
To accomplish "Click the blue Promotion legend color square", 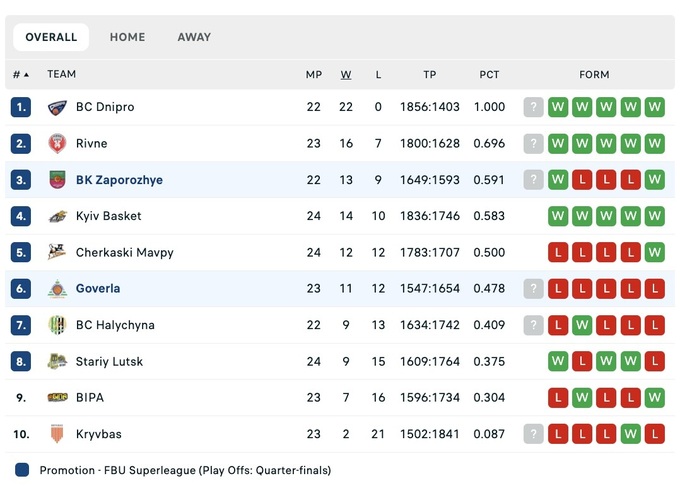I will click(23, 470).
